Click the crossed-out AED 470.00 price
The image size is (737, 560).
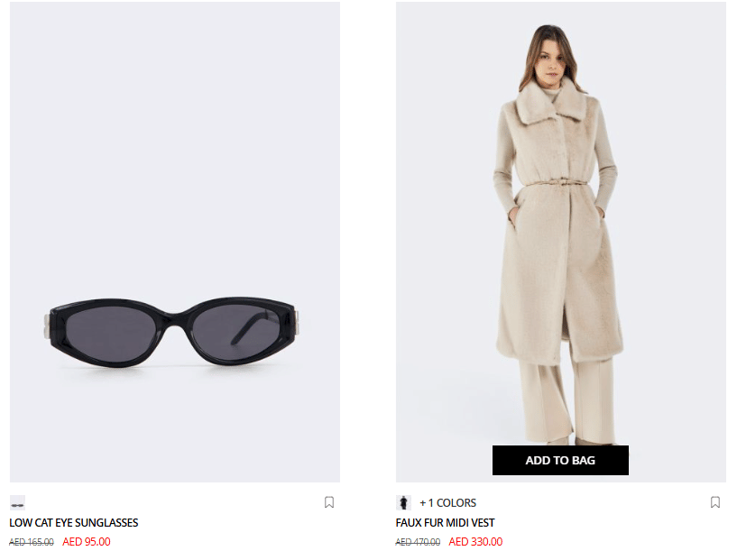(x=418, y=542)
